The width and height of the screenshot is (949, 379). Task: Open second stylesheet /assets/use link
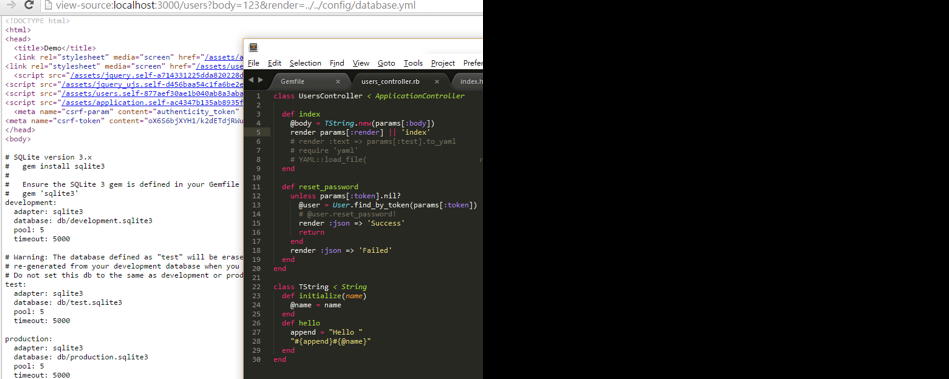pyautogui.click(x=221, y=67)
